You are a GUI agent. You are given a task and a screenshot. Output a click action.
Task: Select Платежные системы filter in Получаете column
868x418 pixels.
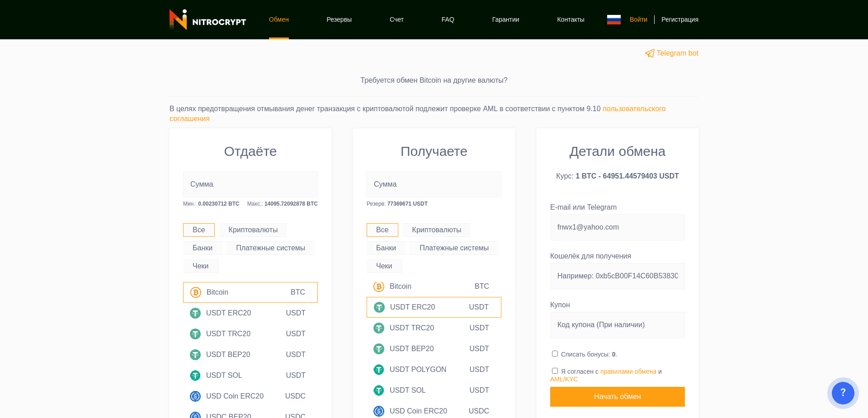[454, 248]
